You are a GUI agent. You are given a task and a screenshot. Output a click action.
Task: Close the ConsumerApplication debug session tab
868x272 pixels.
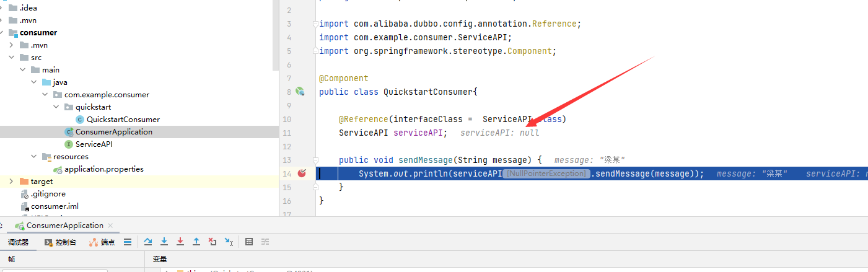pos(110,226)
